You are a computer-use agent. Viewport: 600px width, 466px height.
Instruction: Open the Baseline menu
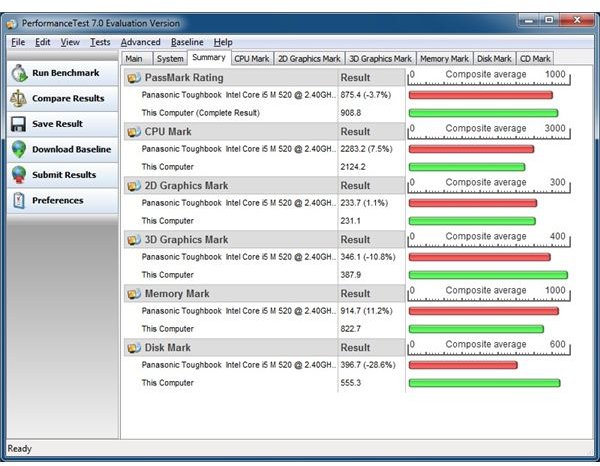tap(187, 42)
